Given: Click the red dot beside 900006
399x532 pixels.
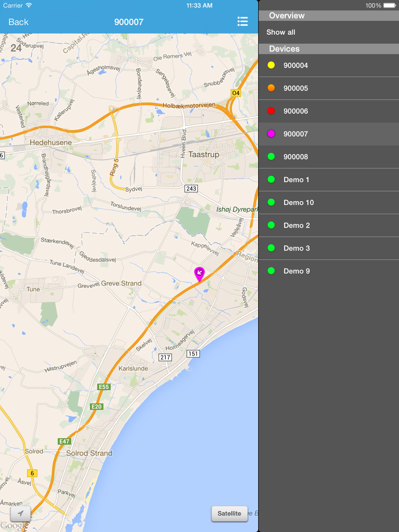Looking at the screenshot, I should pyautogui.click(x=271, y=111).
